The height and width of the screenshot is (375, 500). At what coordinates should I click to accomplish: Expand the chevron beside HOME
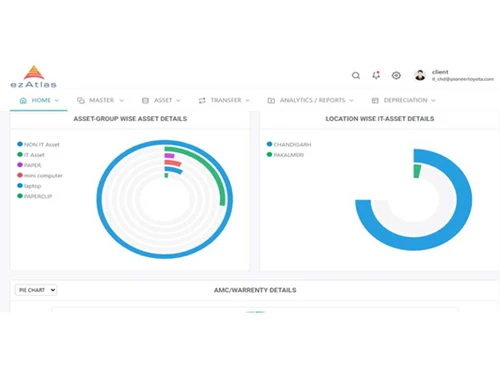(x=57, y=100)
